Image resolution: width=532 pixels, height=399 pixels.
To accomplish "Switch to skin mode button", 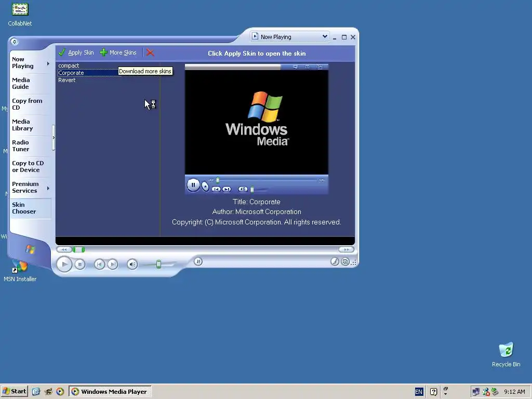I will coord(345,262).
